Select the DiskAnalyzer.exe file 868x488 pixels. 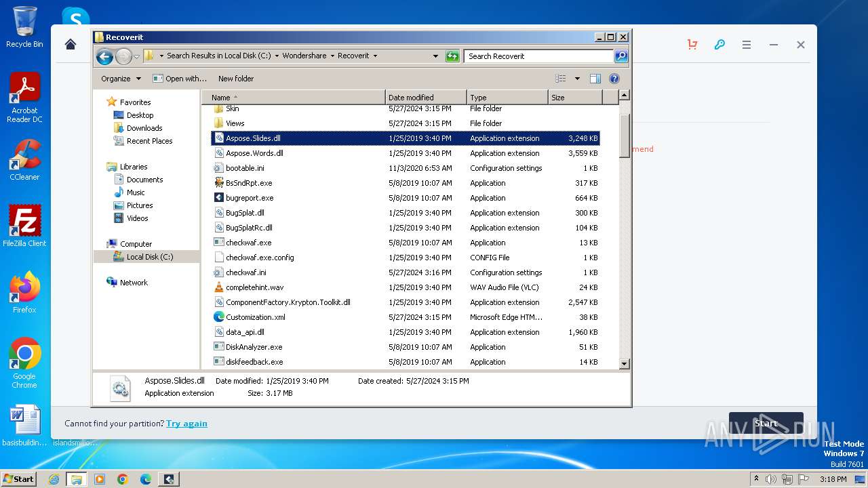pyautogui.click(x=406, y=347)
